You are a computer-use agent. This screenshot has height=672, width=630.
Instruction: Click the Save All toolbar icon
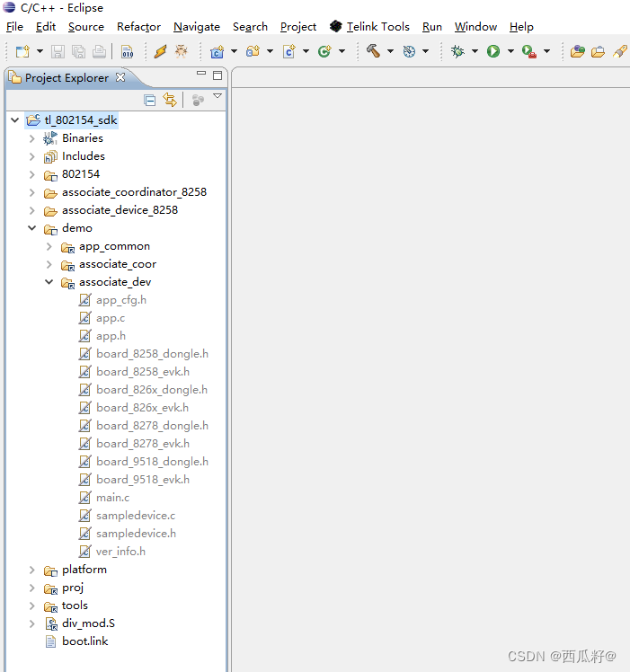(78, 51)
